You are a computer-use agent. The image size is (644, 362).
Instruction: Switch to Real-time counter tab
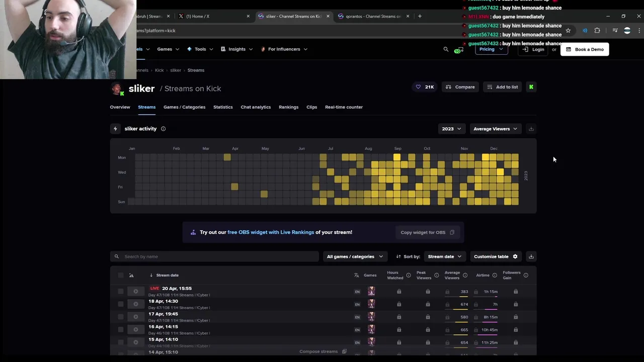[x=344, y=107]
